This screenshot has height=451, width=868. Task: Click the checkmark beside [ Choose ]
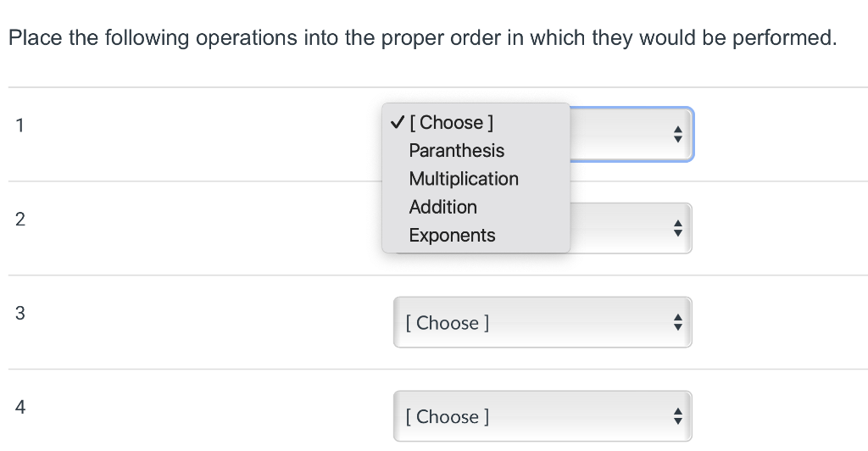[x=397, y=123]
